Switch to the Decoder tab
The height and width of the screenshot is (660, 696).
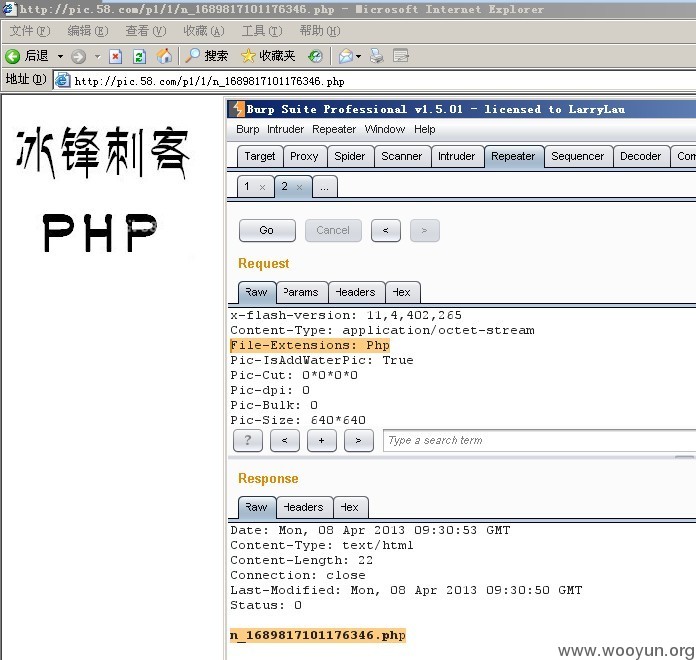click(x=641, y=156)
